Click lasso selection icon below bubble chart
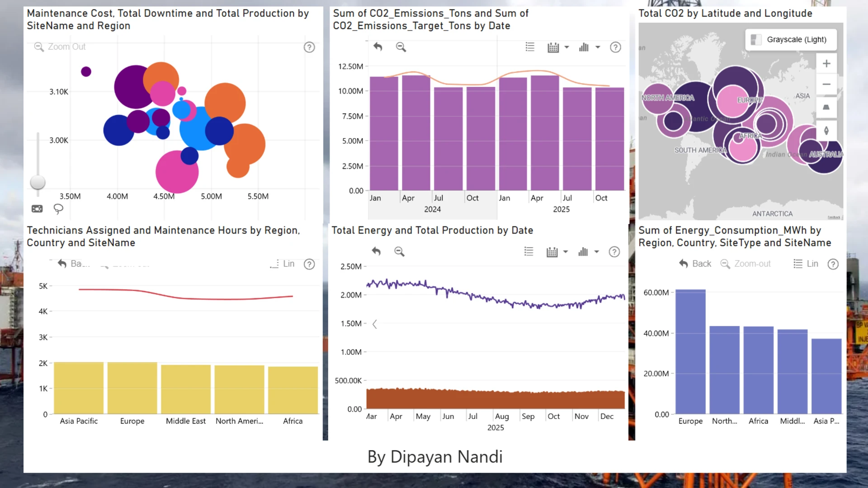The height and width of the screenshot is (488, 868). [58, 209]
